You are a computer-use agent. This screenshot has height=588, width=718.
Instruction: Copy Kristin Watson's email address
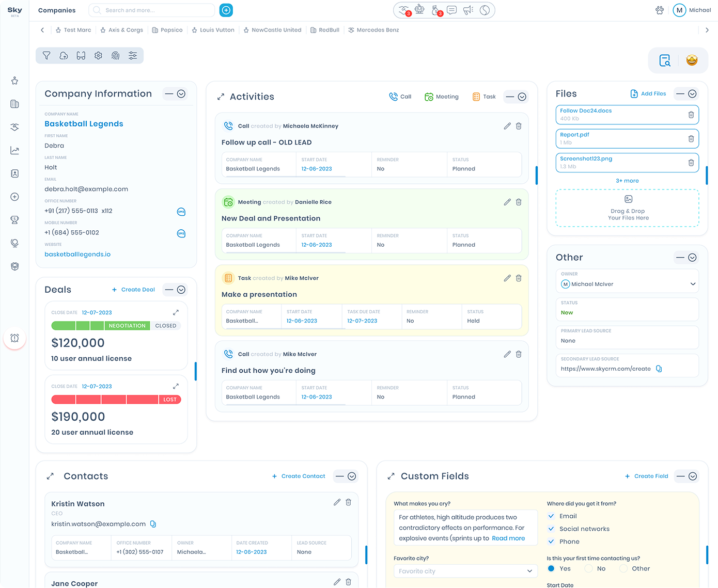click(153, 524)
